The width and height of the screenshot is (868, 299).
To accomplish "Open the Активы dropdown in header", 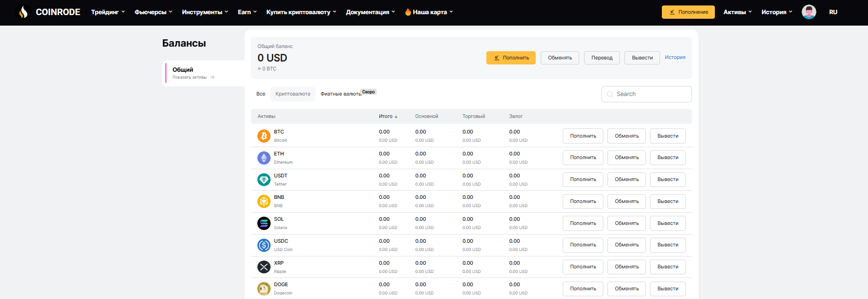I will tap(737, 12).
